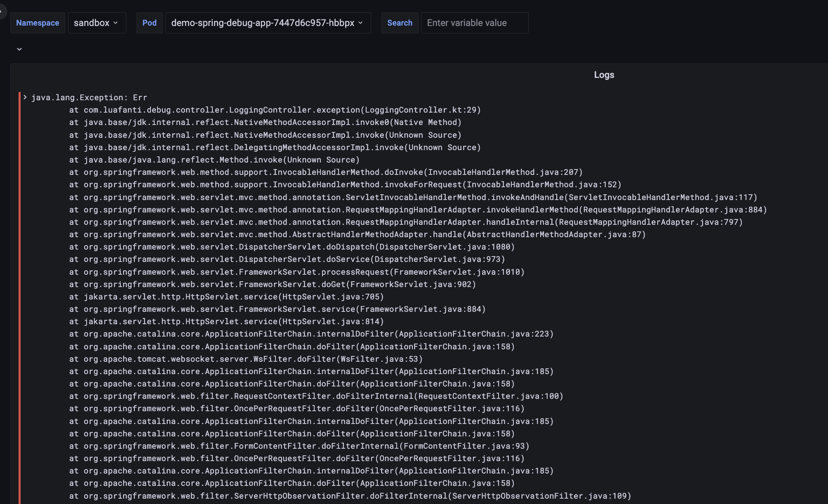Click the Search variable label
828x504 pixels.
pyautogui.click(x=399, y=23)
